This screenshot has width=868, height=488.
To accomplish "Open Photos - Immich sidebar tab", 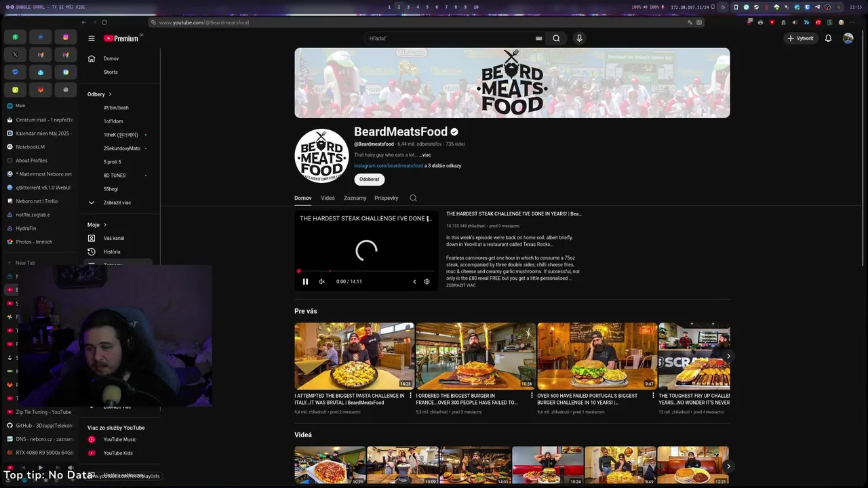I will (x=39, y=242).
